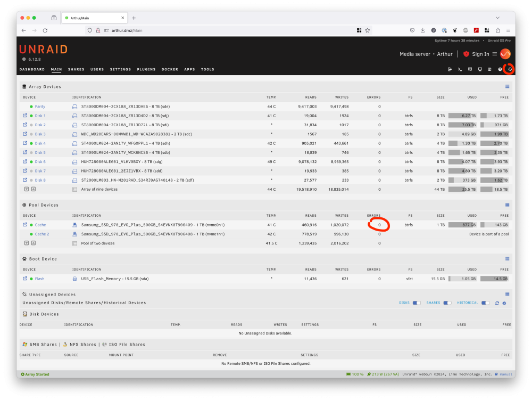Spin down all array disks arrow
Viewport: 532px width, 400px height.
27,189
